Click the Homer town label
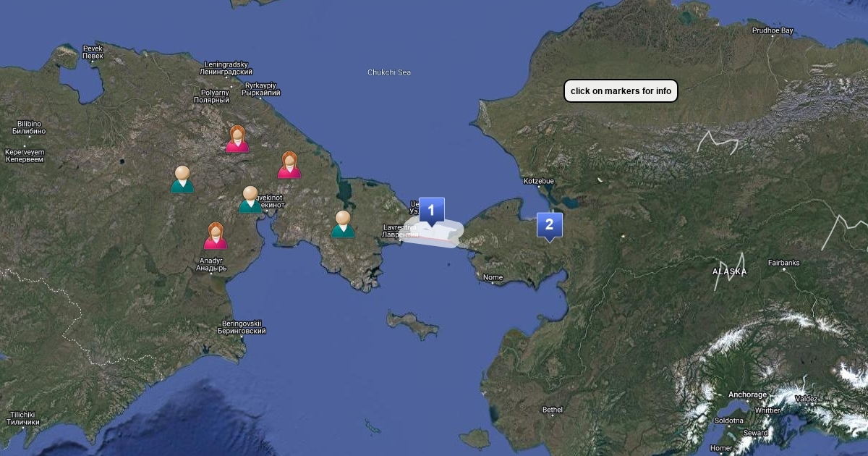Image resolution: width=868 pixels, height=456 pixels. (x=720, y=448)
